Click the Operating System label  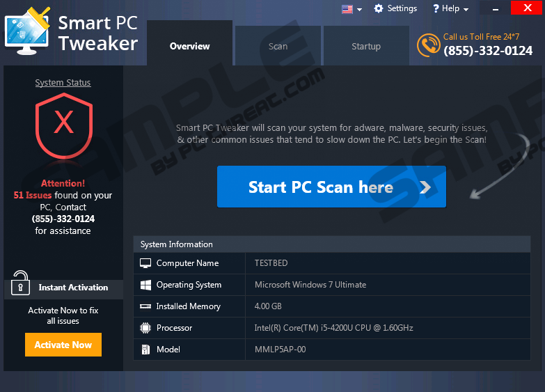189,285
